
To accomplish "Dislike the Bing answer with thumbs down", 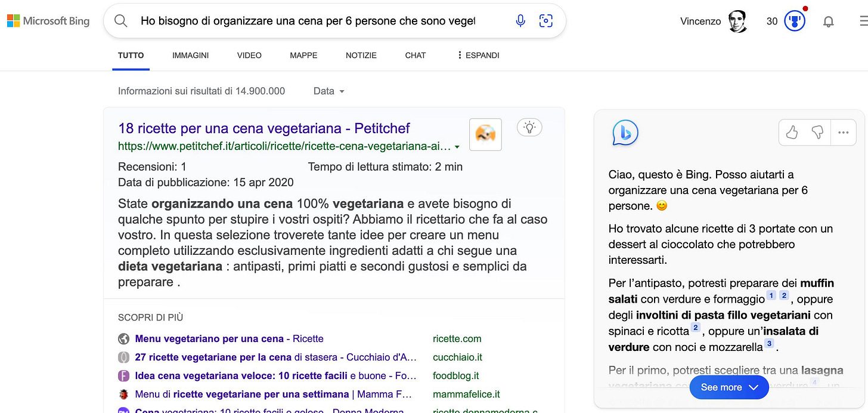I will coord(817,132).
